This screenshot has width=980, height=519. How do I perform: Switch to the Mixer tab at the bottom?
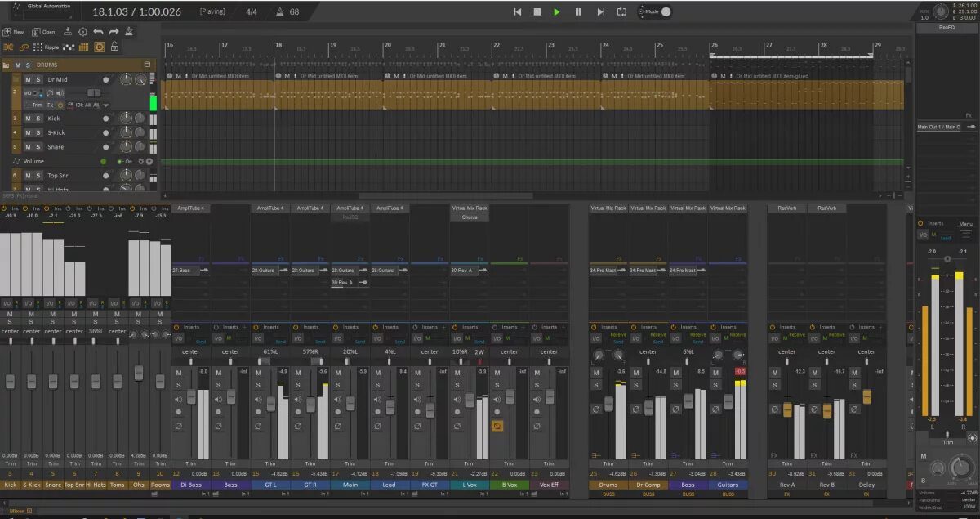click(16, 511)
